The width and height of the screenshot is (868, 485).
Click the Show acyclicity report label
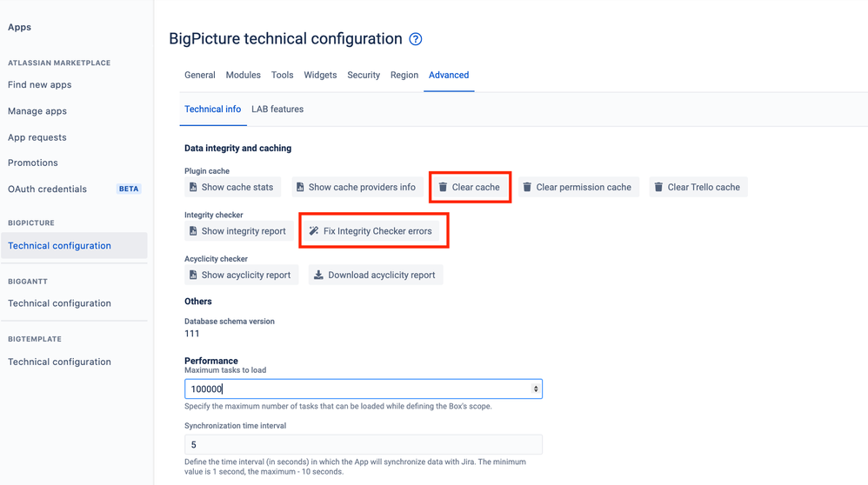[x=246, y=275]
